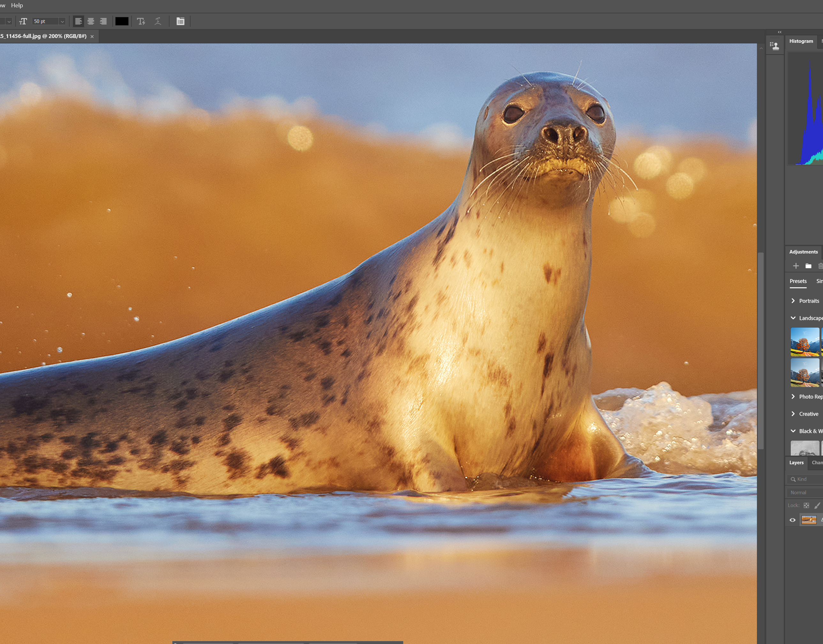Screen dimensions: 823x644
Task: Toggle lock image pixels brush icon
Action: (x=817, y=505)
